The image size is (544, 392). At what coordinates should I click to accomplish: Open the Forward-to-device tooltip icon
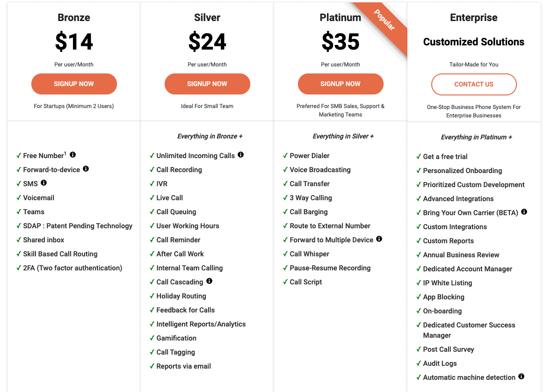pyautogui.click(x=86, y=169)
